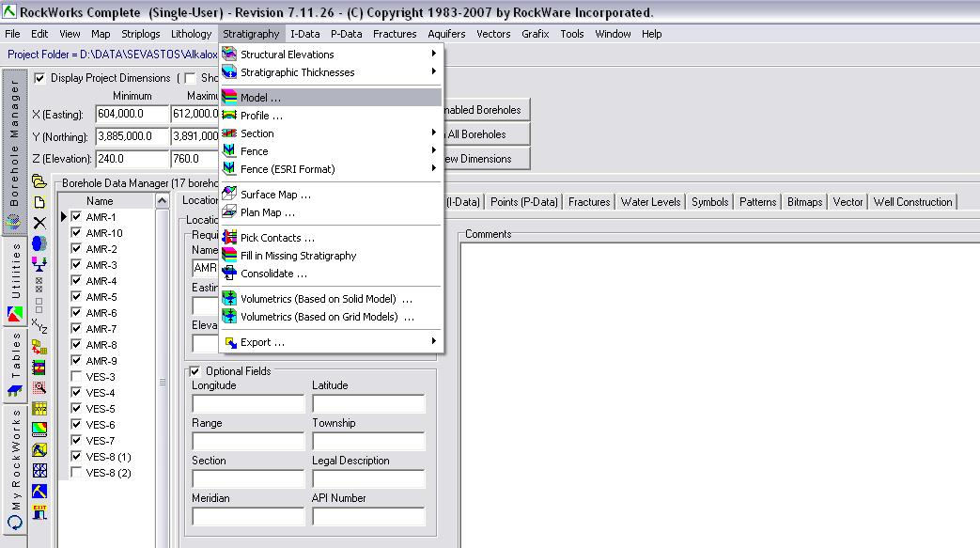Select the Surface Map menu entry
This screenshot has height=548, width=980.
point(332,195)
